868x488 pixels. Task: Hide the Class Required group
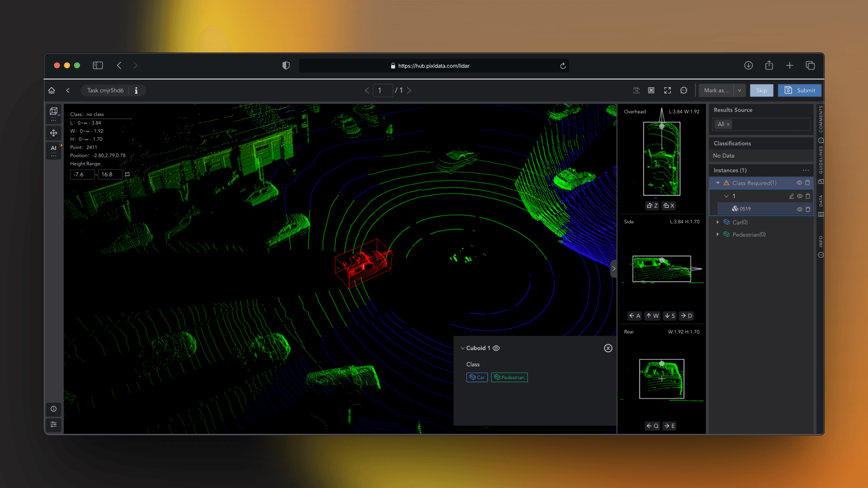point(799,183)
